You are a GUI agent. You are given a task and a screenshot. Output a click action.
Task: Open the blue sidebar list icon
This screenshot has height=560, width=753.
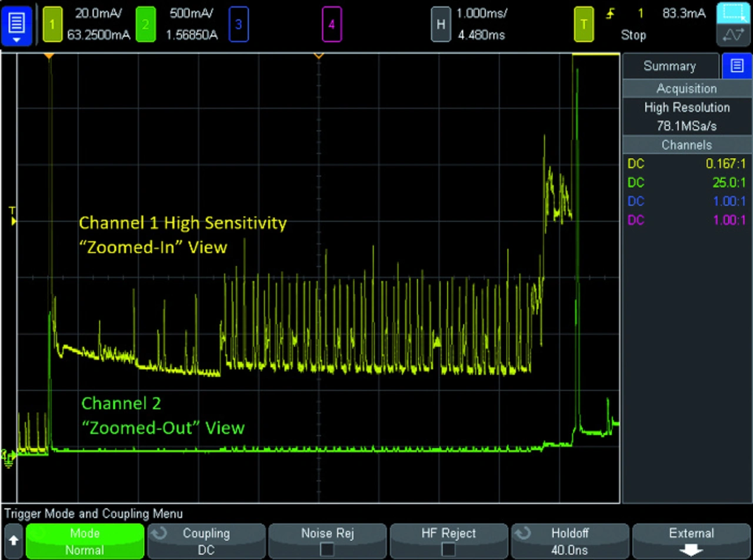(x=737, y=66)
